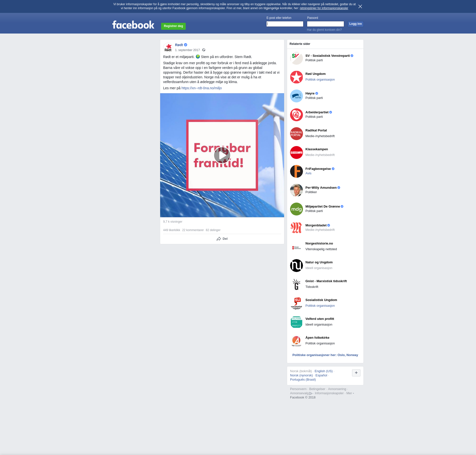Click the Del share button
The image size is (476, 455).
222,239
